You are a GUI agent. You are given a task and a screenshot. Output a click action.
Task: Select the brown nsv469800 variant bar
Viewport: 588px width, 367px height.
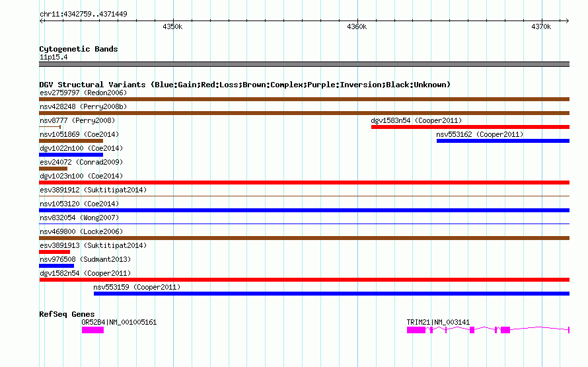coord(304,238)
